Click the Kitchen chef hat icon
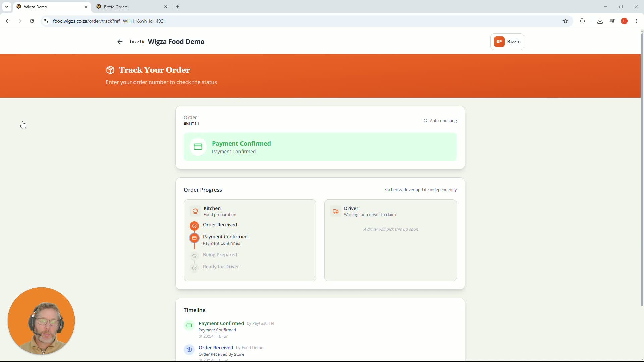The height and width of the screenshot is (362, 644). click(195, 211)
